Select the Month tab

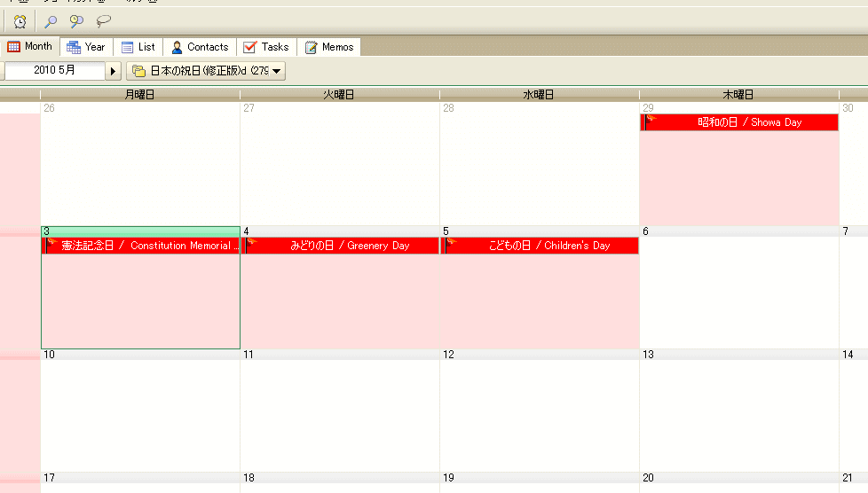click(x=30, y=47)
